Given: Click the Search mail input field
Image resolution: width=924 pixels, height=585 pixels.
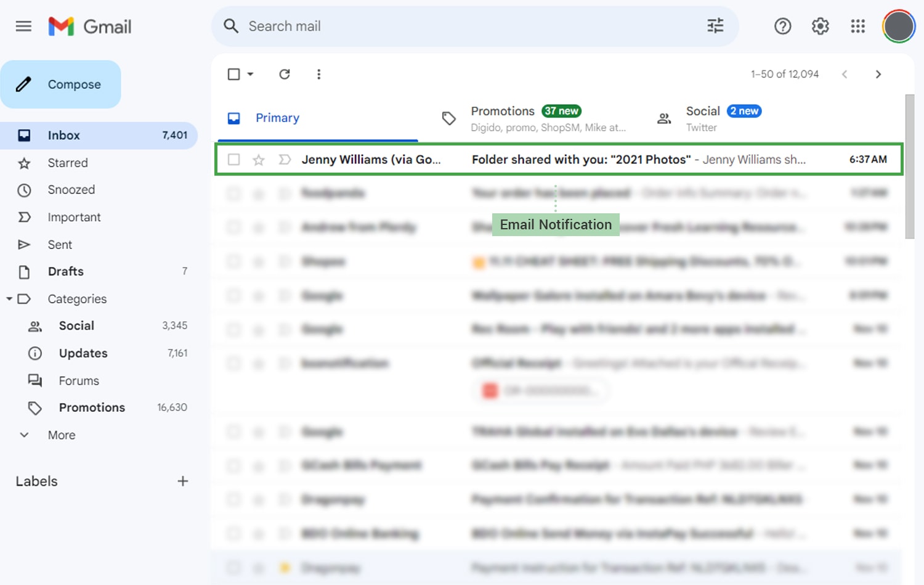Looking at the screenshot, I should coord(431,26).
